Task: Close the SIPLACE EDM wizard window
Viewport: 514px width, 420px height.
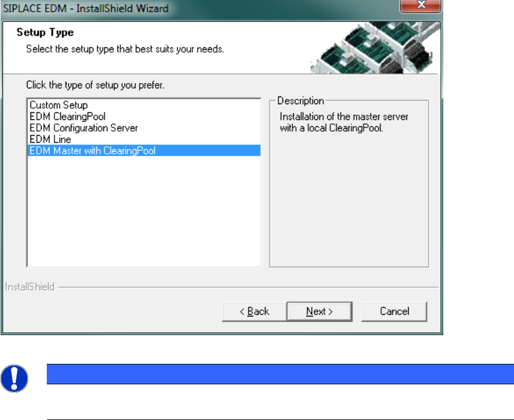Action: [x=421, y=5]
